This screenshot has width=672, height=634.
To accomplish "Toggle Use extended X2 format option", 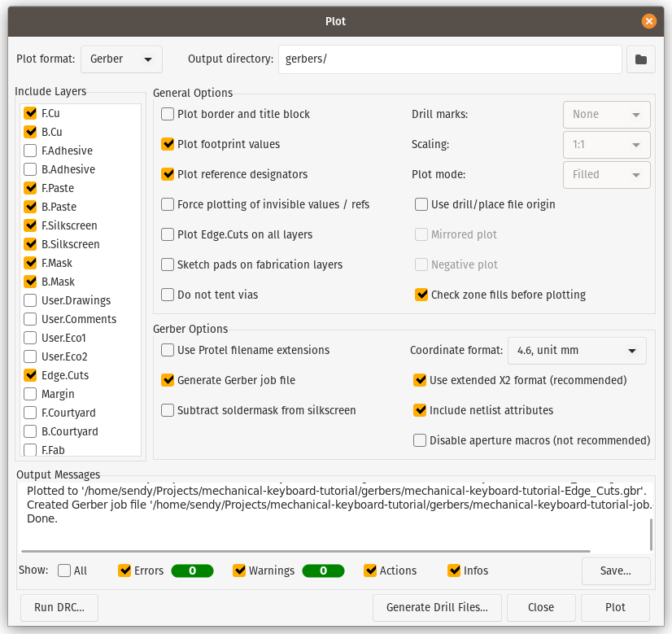I will click(421, 381).
